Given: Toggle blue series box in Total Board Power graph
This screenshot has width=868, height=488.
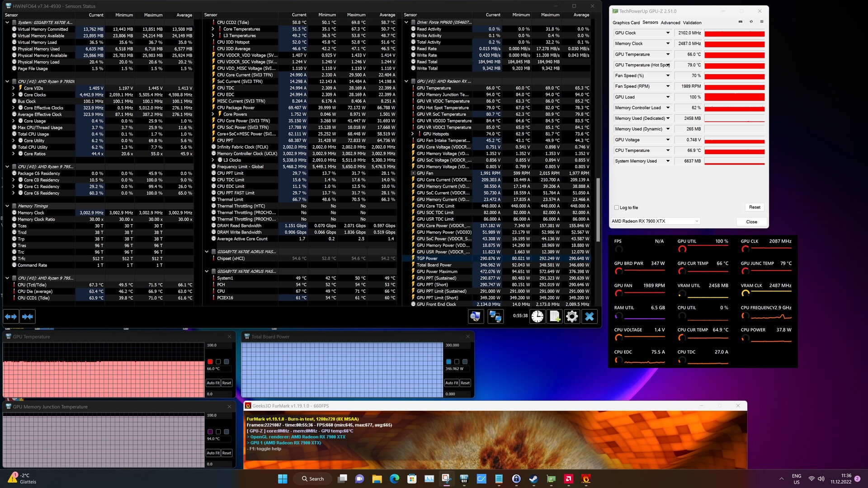Looking at the screenshot, I should click(x=448, y=361).
